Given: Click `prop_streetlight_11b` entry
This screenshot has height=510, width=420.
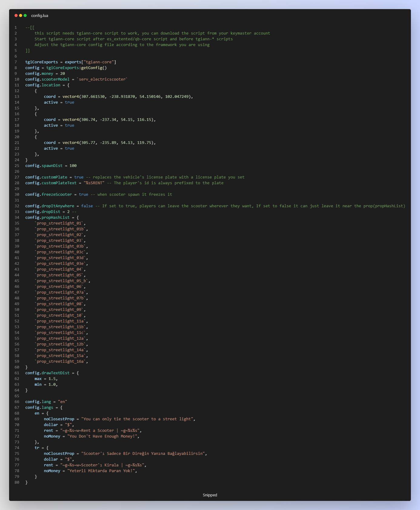Looking at the screenshot, I should click(61, 327).
